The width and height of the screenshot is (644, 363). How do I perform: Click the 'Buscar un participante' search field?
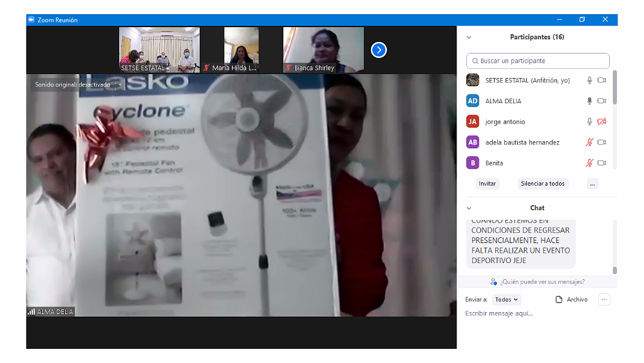point(538,61)
